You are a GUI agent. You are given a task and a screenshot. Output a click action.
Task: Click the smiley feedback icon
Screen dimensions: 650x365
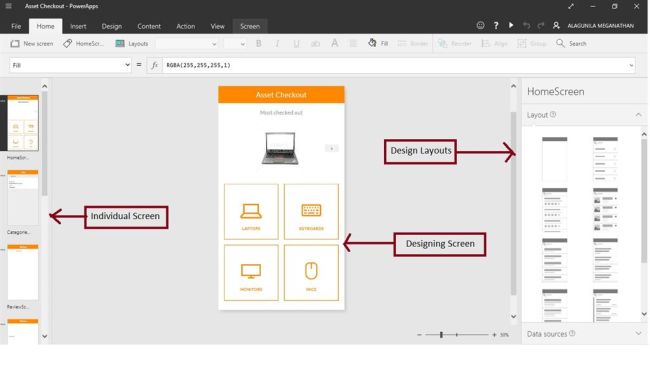(x=480, y=25)
